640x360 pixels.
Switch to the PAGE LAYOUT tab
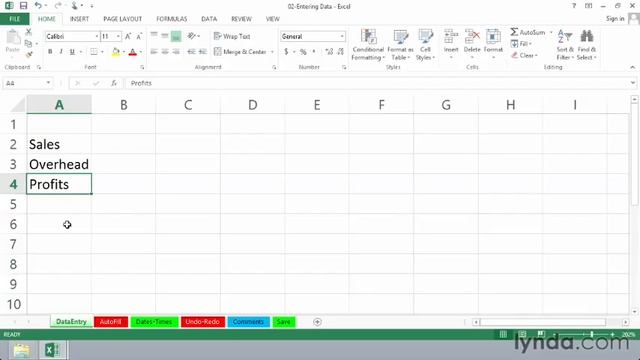tap(122, 19)
